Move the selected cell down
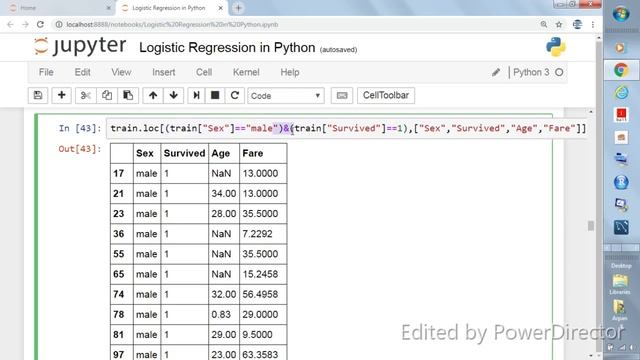Image resolution: width=640 pixels, height=360 pixels. tap(173, 96)
